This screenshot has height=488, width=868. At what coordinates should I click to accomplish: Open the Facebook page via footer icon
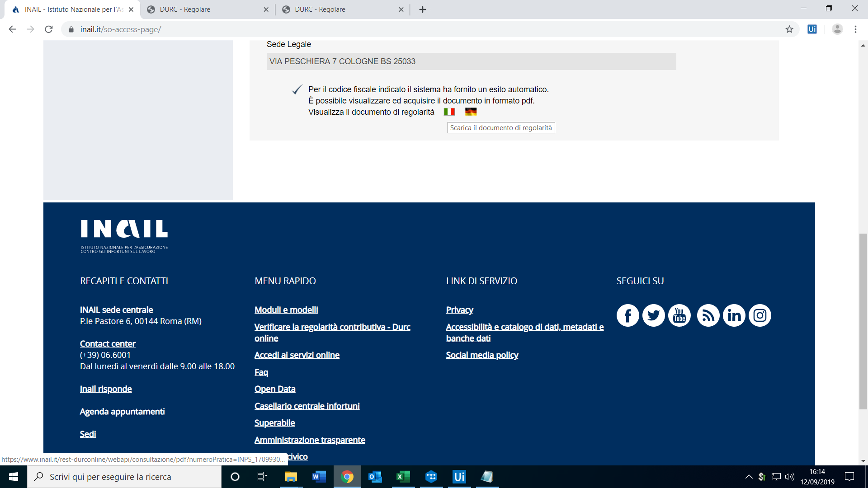point(627,315)
